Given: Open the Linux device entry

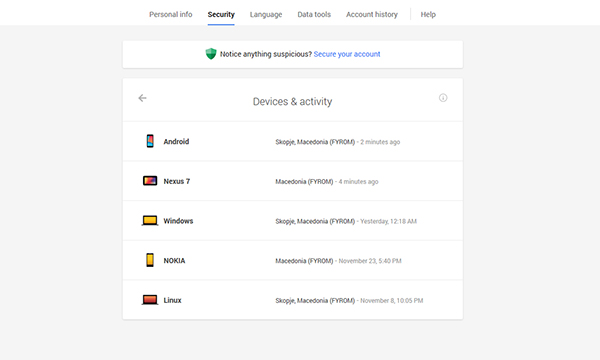Looking at the screenshot, I should pos(293,300).
